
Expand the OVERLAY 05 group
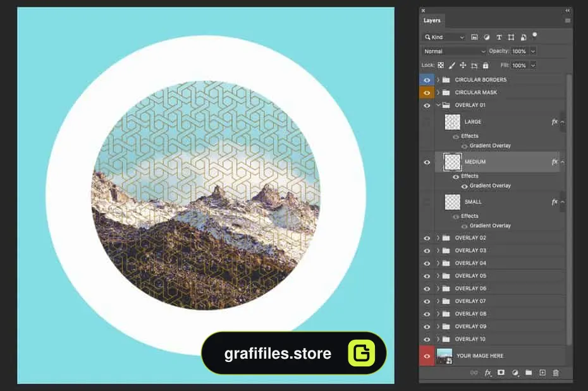pyautogui.click(x=438, y=276)
